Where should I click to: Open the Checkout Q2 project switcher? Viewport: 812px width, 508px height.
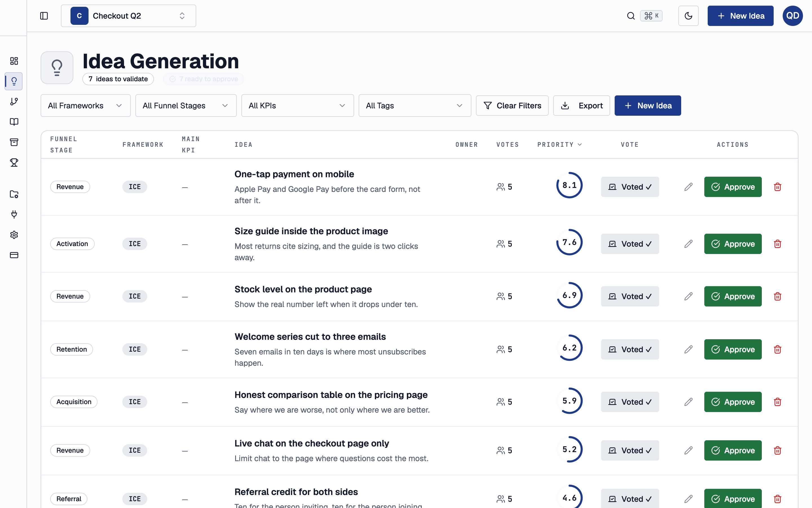pyautogui.click(x=129, y=16)
